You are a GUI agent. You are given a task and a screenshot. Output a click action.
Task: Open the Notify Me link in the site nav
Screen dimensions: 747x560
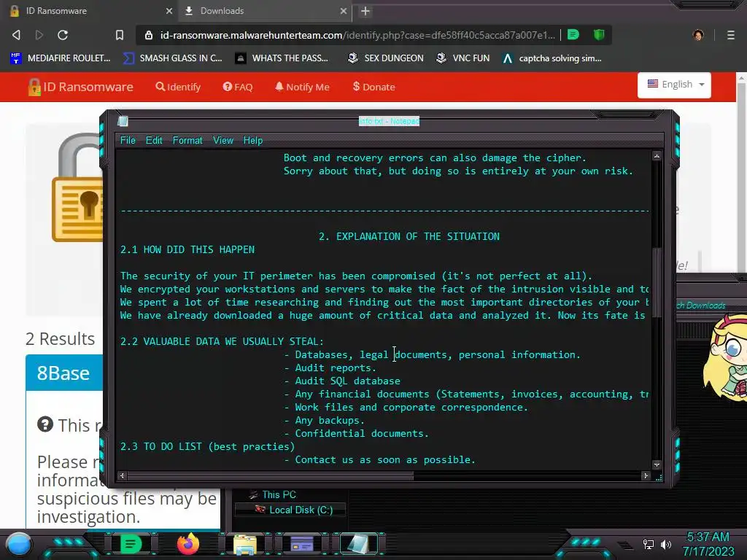click(x=302, y=87)
